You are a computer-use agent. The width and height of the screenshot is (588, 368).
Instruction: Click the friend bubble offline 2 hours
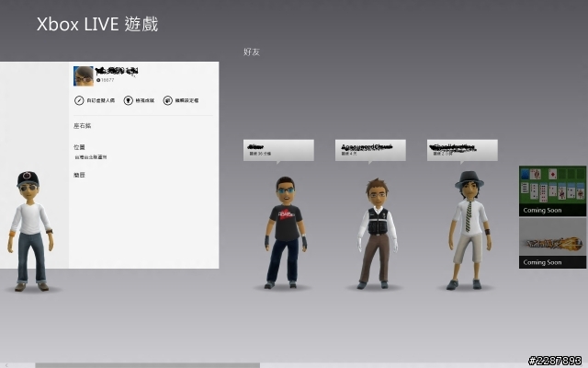pos(462,150)
